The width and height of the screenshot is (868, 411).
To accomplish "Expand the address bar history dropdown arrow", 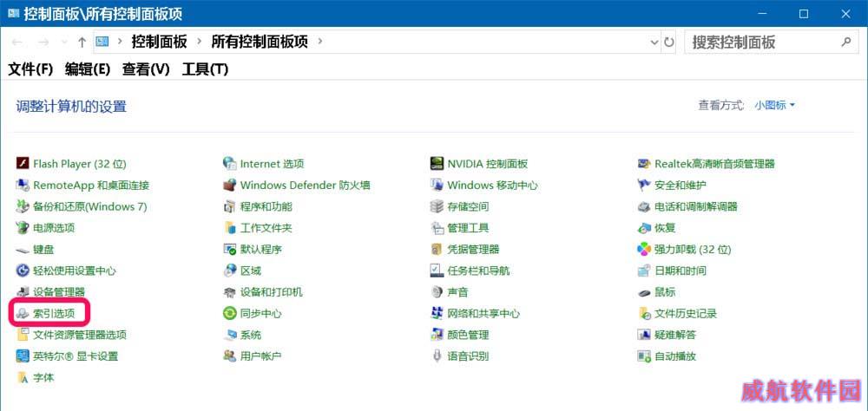I will coord(654,42).
